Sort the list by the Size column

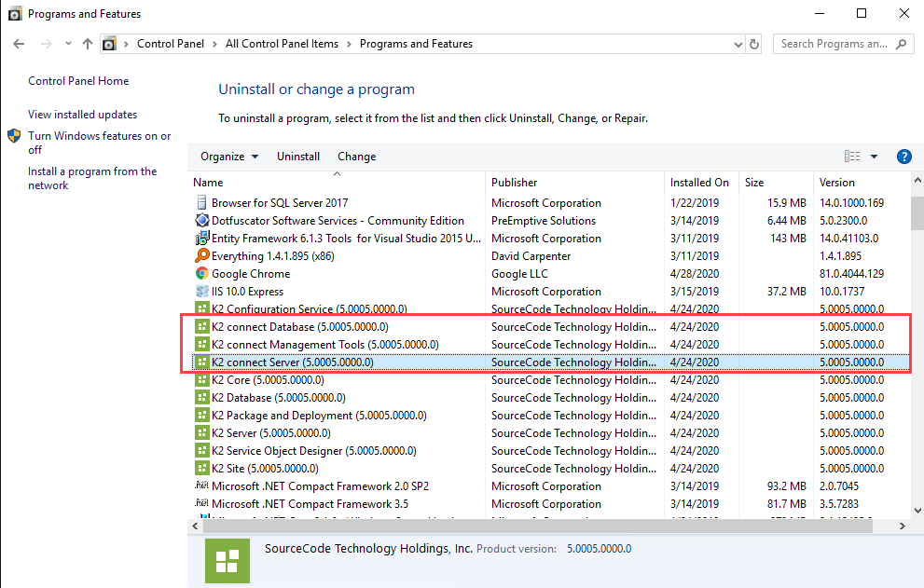click(776, 183)
